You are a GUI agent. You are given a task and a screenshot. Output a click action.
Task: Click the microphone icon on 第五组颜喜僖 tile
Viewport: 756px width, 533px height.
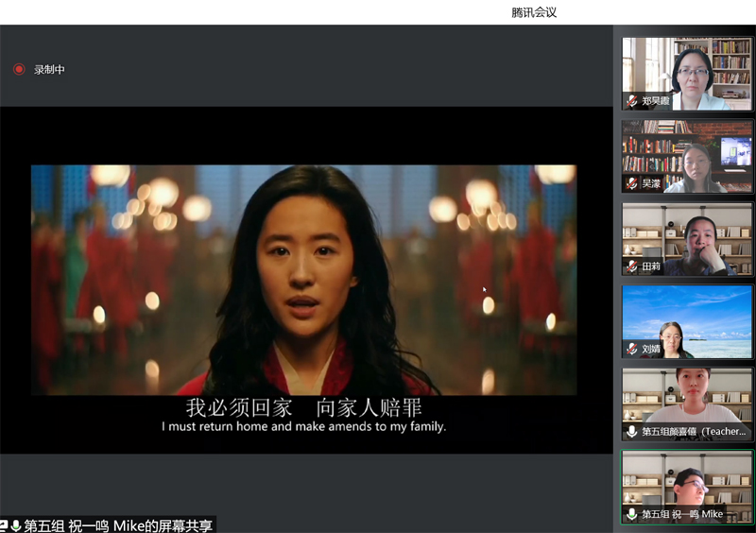[632, 432]
